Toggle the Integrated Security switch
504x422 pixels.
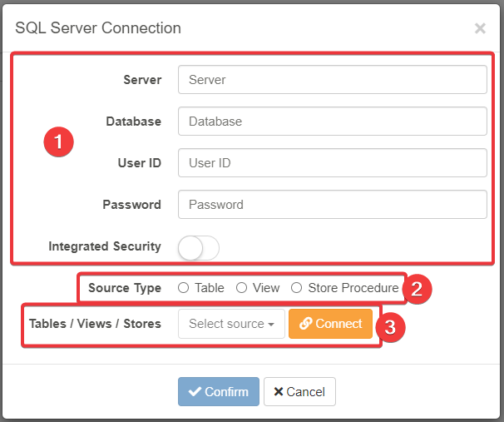(198, 247)
